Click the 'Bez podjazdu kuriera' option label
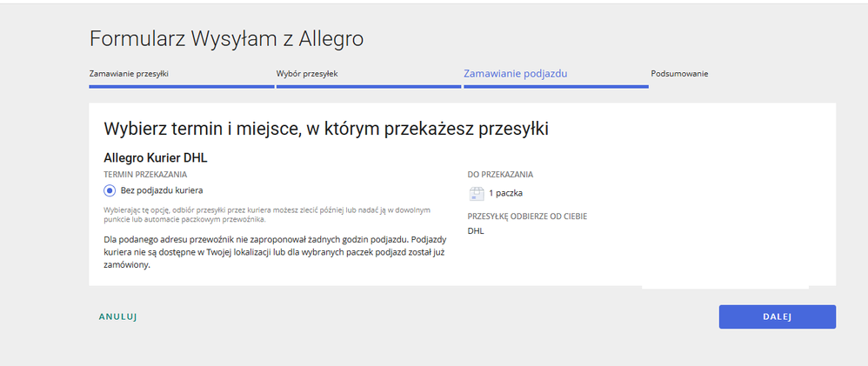Viewport: 868px width, 366px height. [x=162, y=190]
